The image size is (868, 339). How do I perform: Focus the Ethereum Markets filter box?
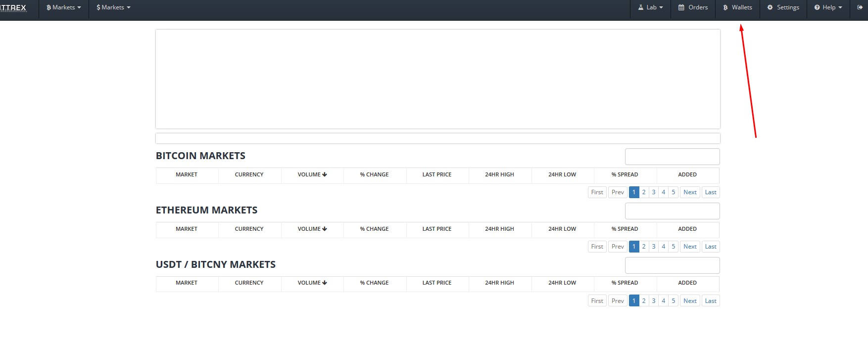click(672, 211)
